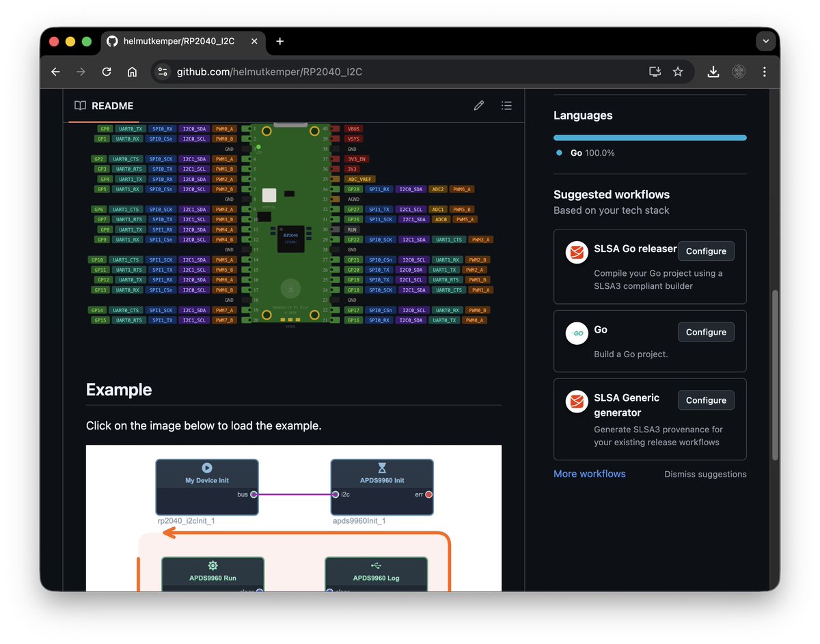The image size is (820, 644).
Task: View site information icon in address bar
Action: pos(162,72)
